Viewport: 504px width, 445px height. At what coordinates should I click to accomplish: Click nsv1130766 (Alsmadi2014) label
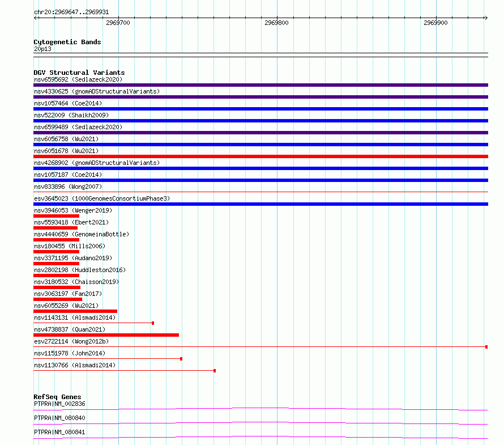click(75, 365)
